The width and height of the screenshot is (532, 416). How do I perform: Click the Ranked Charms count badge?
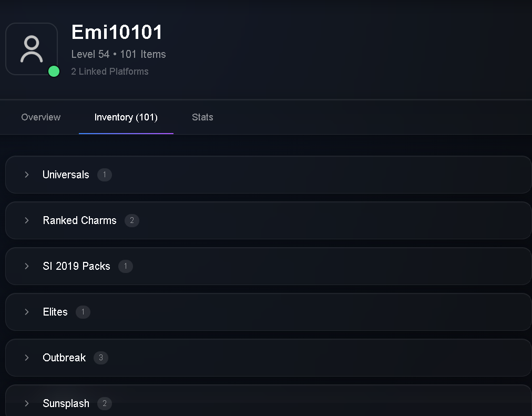click(x=132, y=220)
